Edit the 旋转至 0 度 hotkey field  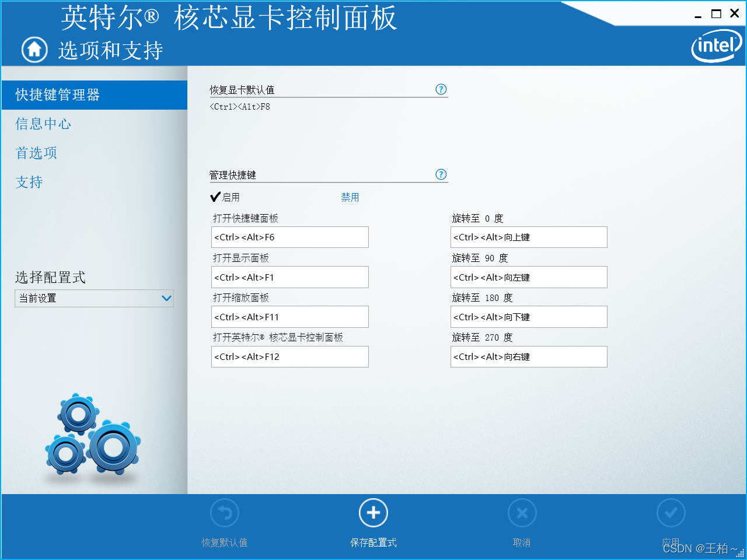point(529,237)
